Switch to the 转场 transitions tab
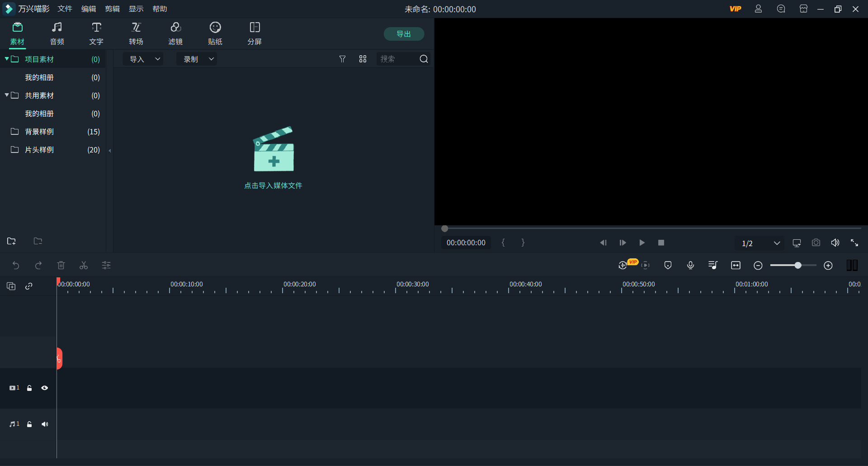This screenshot has height=466, width=868. [136, 33]
